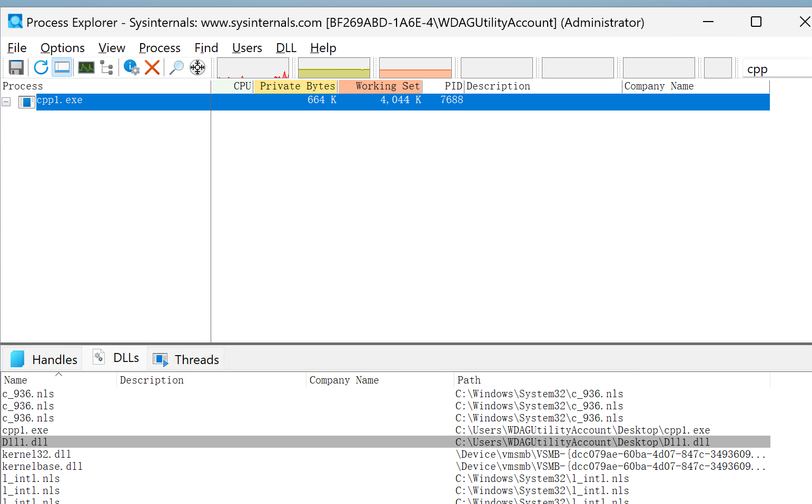Click the 664 K private bytes value
This screenshot has height=504, width=812.
coord(322,100)
